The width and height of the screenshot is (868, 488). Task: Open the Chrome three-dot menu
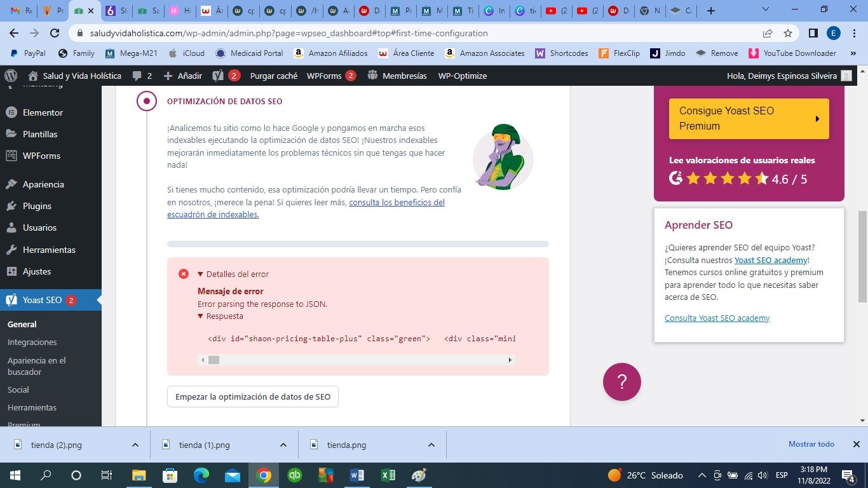pyautogui.click(x=853, y=33)
